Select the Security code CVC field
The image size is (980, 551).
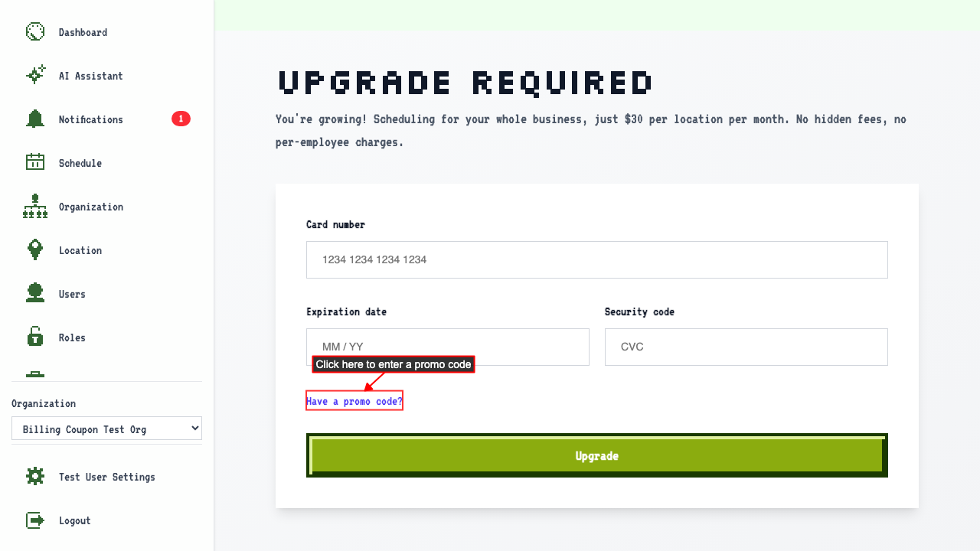(x=746, y=347)
